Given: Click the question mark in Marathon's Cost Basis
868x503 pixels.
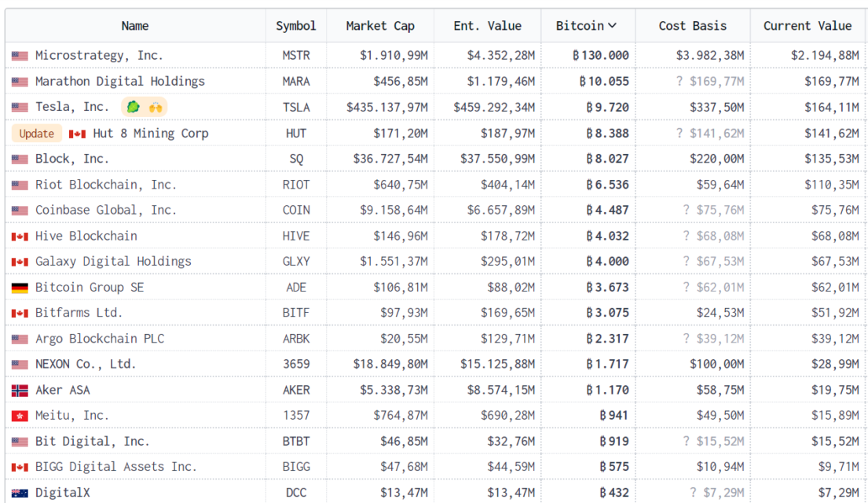Looking at the screenshot, I should [x=679, y=82].
